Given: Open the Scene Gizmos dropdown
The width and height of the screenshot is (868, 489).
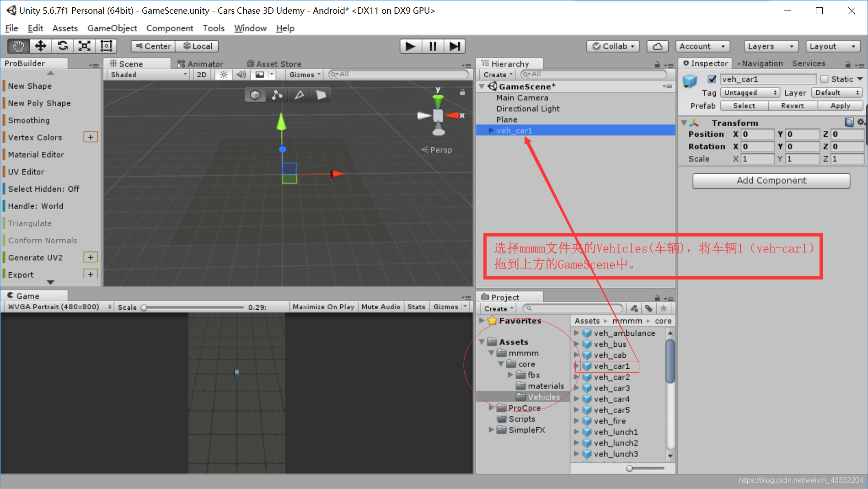Looking at the screenshot, I should [x=305, y=75].
